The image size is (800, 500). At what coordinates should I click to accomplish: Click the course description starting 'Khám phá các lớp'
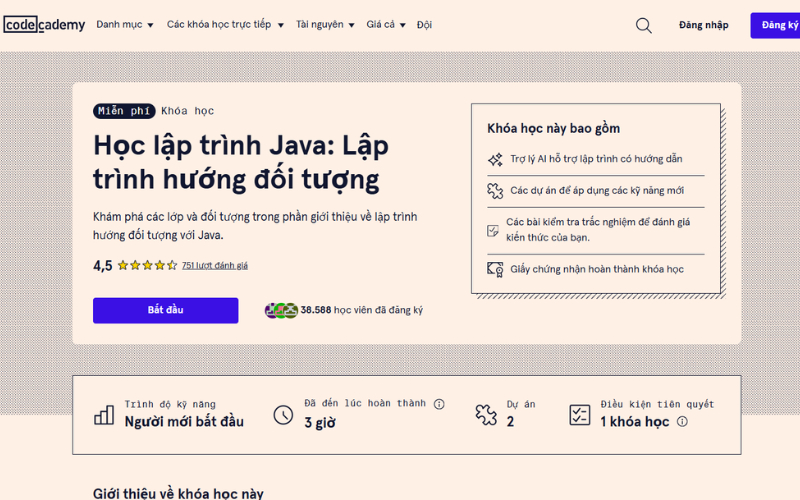(255, 226)
